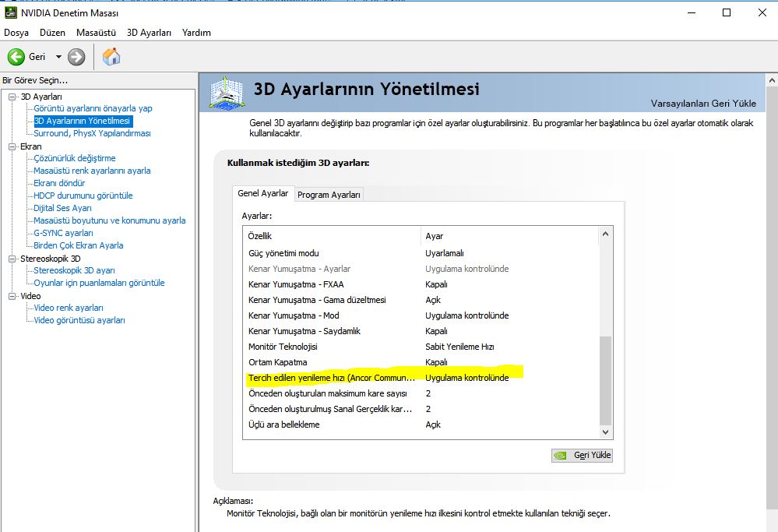Minimize the NVIDIA Denetim Masası window
The width and height of the screenshot is (778, 532).
click(692, 12)
